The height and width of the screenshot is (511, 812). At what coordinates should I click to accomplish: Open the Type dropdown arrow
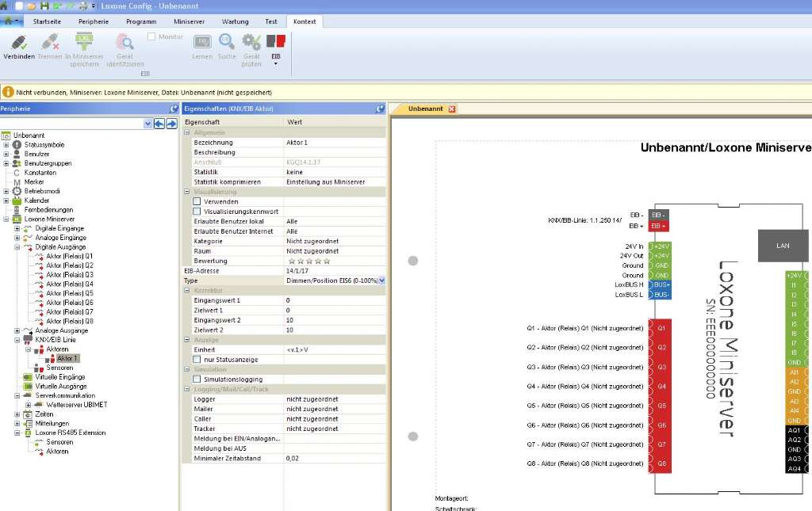[x=381, y=280]
